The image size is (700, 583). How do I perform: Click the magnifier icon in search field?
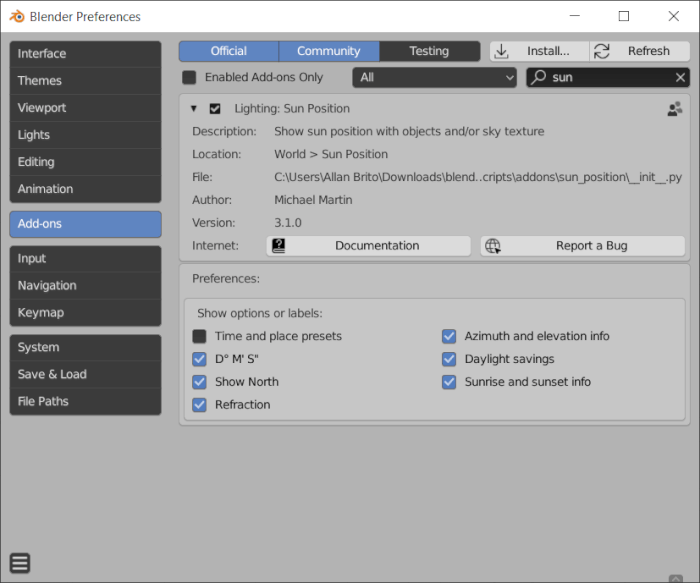click(539, 77)
